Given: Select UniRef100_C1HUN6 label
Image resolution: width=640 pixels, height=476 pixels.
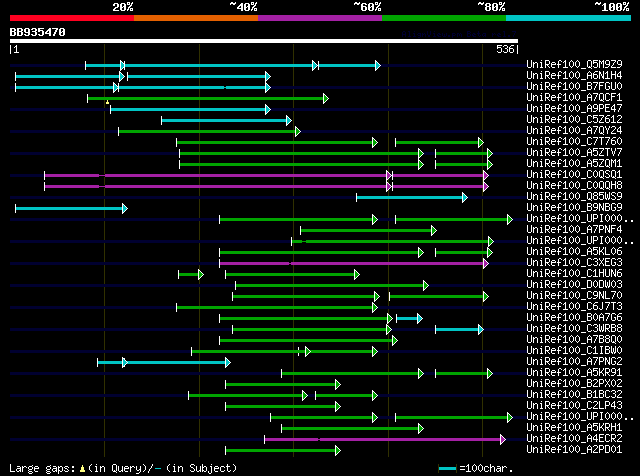Looking at the screenshot, I should pos(574,274).
